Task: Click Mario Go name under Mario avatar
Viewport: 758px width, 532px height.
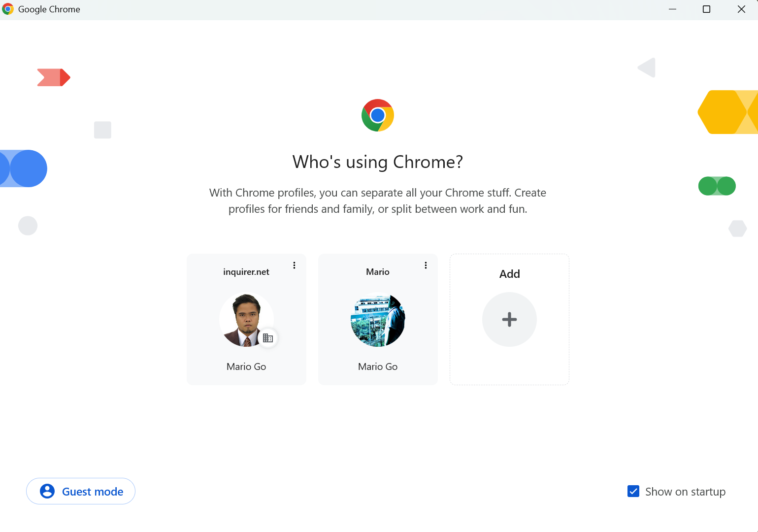Action: pos(378,366)
